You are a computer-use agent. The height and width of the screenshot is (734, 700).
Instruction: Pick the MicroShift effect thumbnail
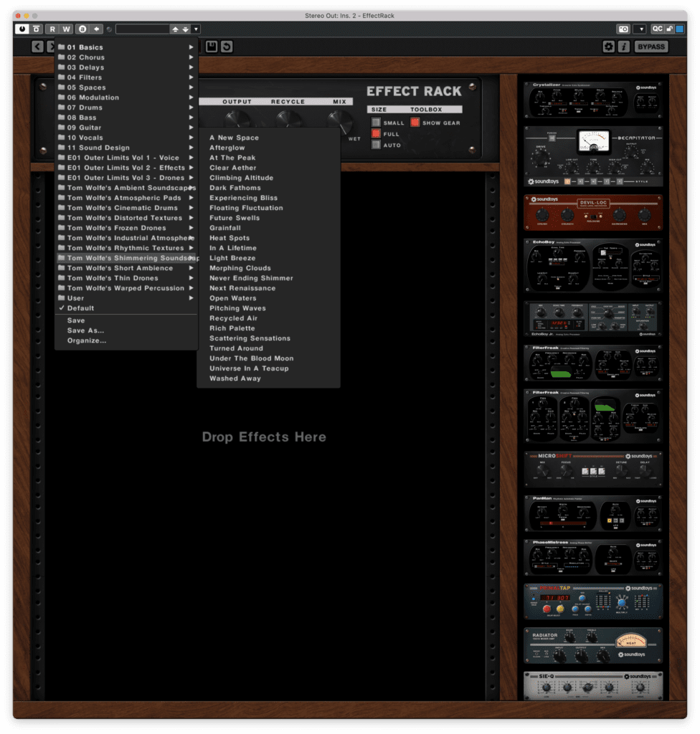(x=593, y=470)
